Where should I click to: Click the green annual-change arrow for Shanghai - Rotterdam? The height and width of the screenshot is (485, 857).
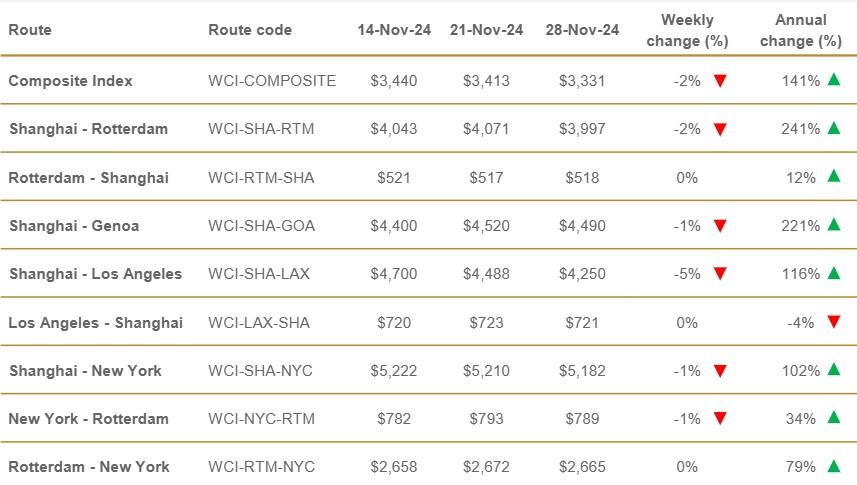click(x=833, y=128)
